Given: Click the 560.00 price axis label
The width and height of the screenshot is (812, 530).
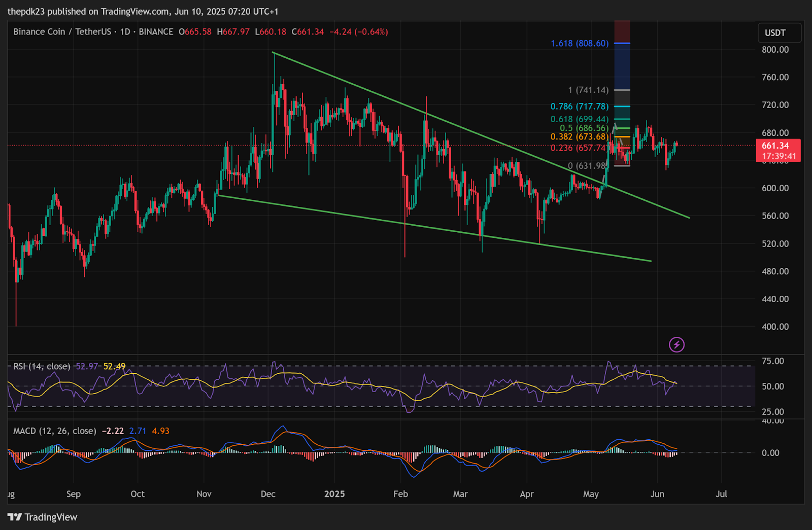Looking at the screenshot, I should (775, 216).
